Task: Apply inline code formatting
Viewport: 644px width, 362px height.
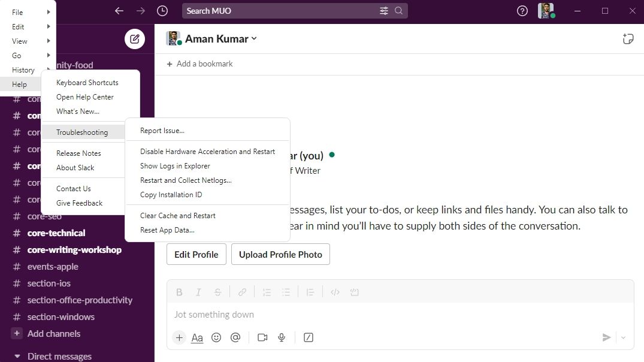Action: coord(335,292)
